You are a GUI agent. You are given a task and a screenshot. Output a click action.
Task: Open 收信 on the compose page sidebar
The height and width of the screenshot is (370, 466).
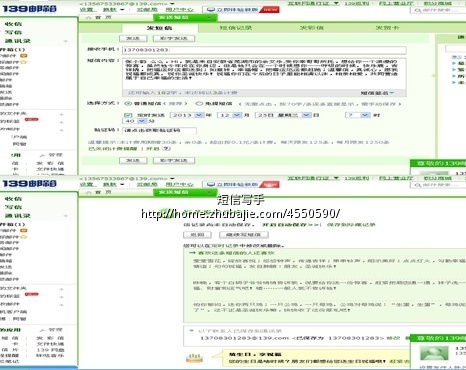13,24
